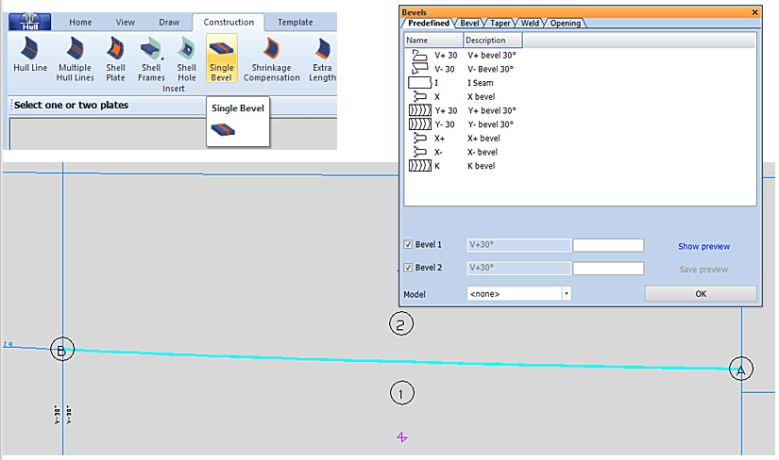Open the Template ribbon tab

tap(294, 22)
